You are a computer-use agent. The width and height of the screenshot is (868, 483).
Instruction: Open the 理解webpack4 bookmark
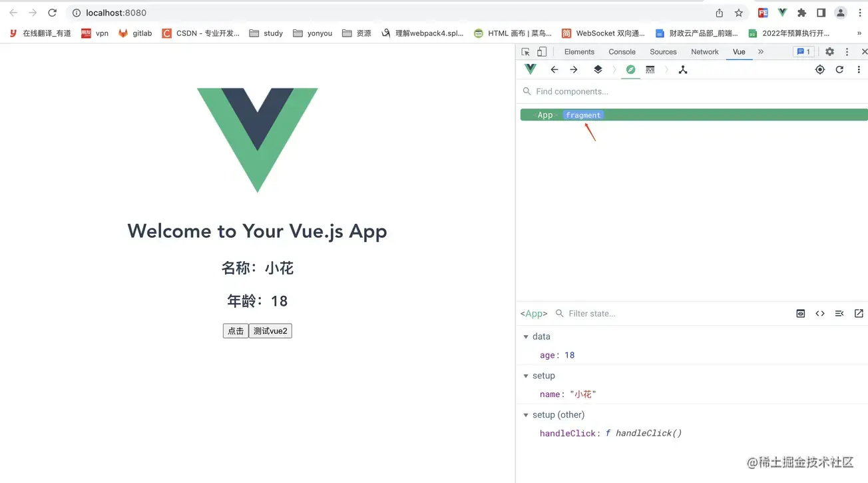click(x=422, y=33)
